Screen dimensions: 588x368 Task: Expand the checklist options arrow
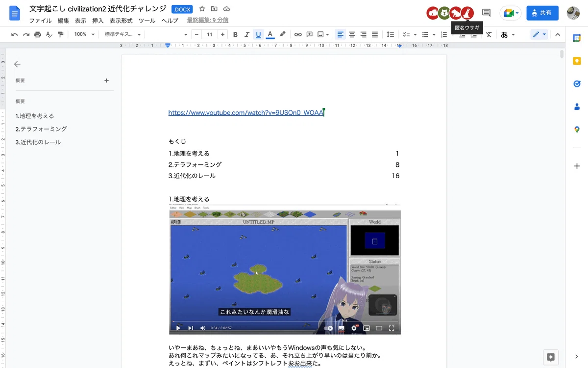[x=415, y=35]
